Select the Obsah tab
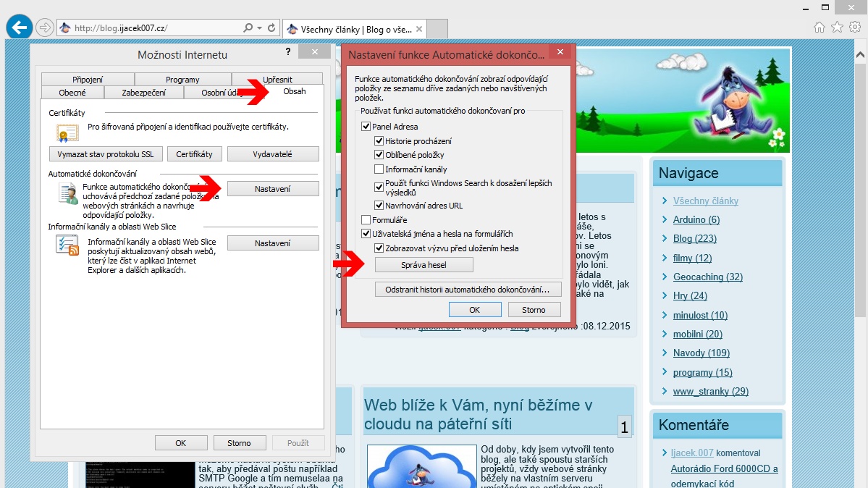 (x=295, y=91)
